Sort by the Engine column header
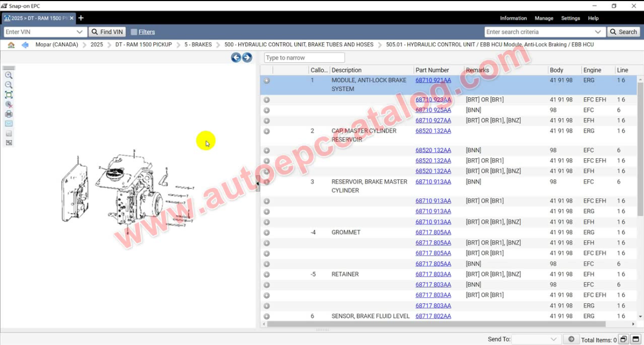 pos(592,70)
